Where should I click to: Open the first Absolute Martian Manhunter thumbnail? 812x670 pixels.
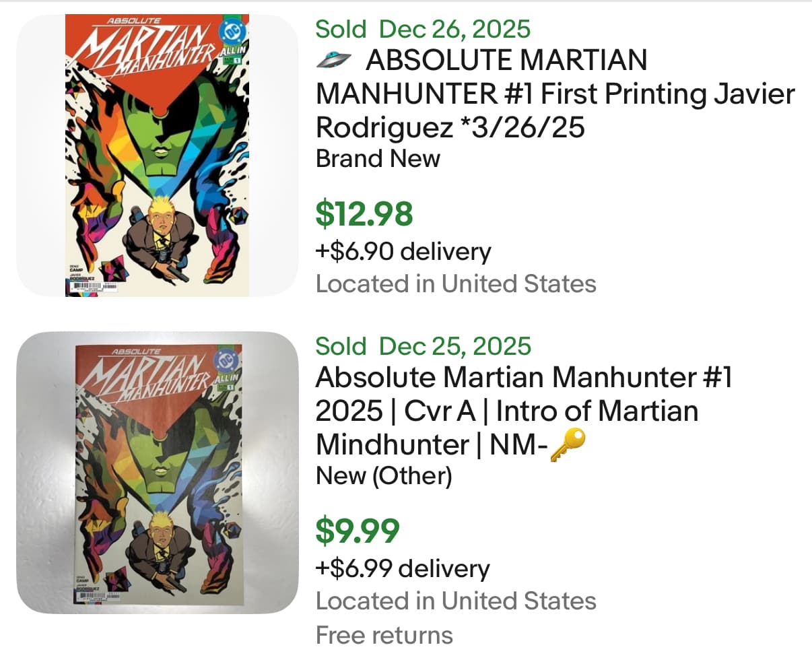point(157,155)
